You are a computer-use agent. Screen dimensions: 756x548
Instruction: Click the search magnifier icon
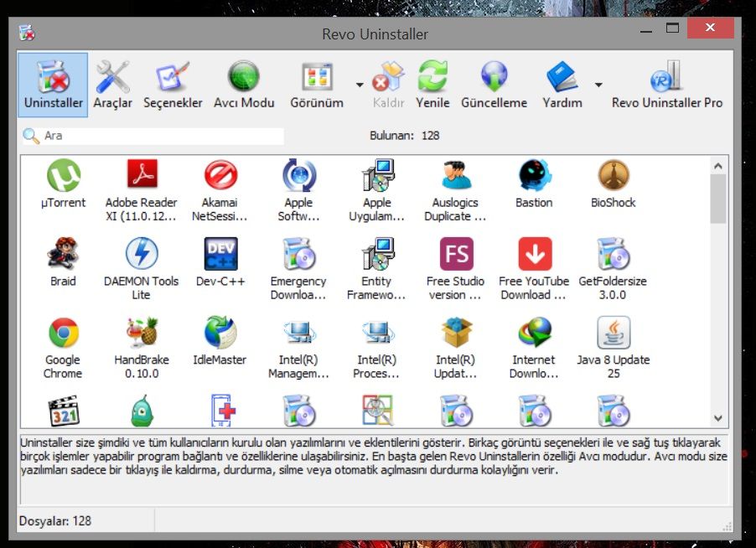pyautogui.click(x=31, y=136)
